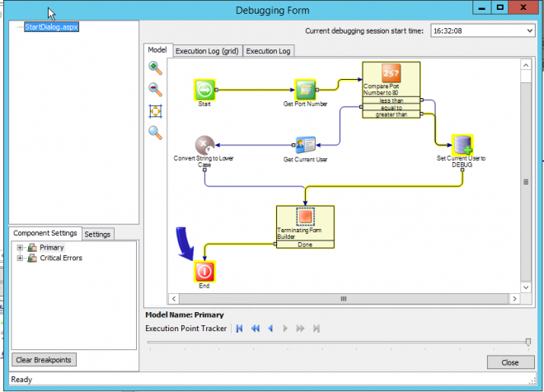Click the zoom out magnifier icon
Screen dimensions: 544x392
coord(155,90)
